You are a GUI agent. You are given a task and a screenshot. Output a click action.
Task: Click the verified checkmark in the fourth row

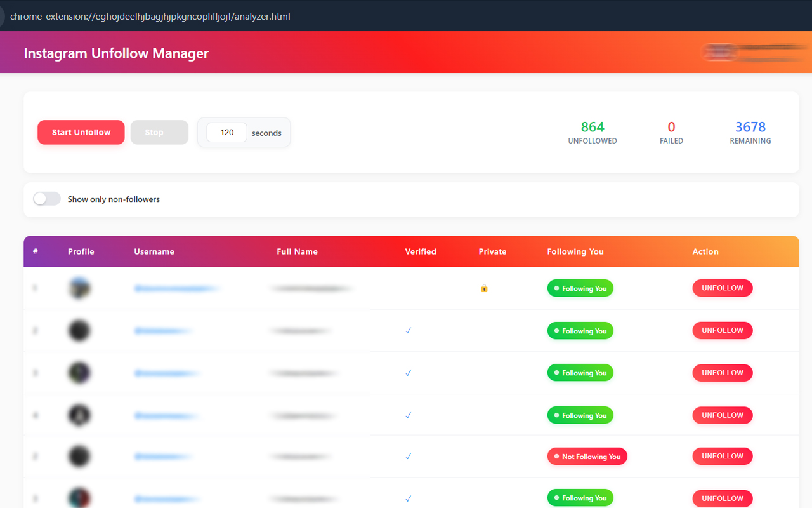tap(409, 415)
